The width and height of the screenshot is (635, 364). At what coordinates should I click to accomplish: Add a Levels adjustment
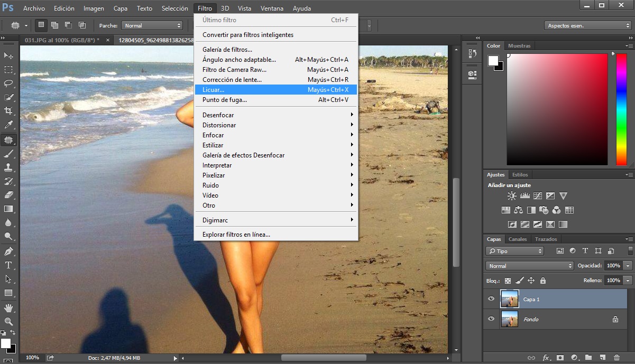click(525, 196)
